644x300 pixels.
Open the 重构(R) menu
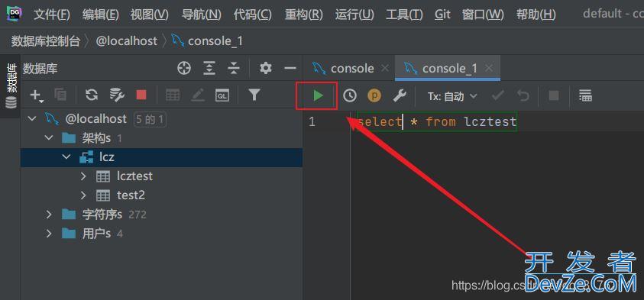304,15
